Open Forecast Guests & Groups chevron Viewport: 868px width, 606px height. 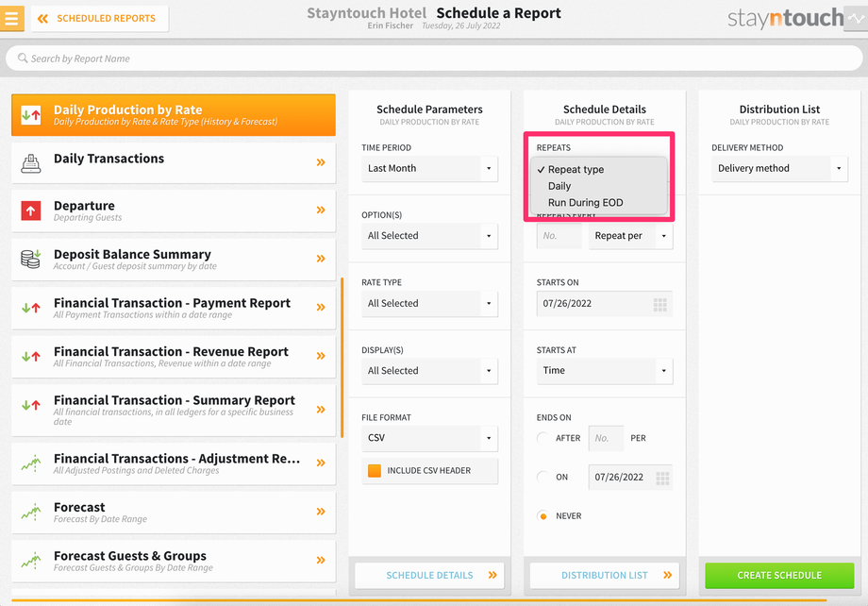tap(321, 560)
